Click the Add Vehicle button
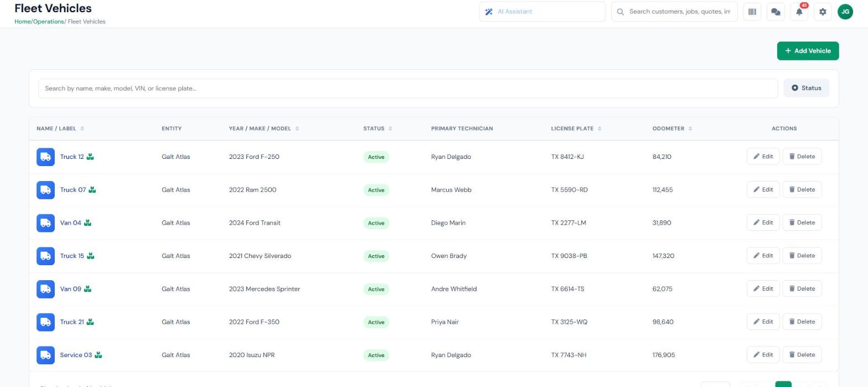Image resolution: width=868 pixels, height=387 pixels. pos(808,51)
